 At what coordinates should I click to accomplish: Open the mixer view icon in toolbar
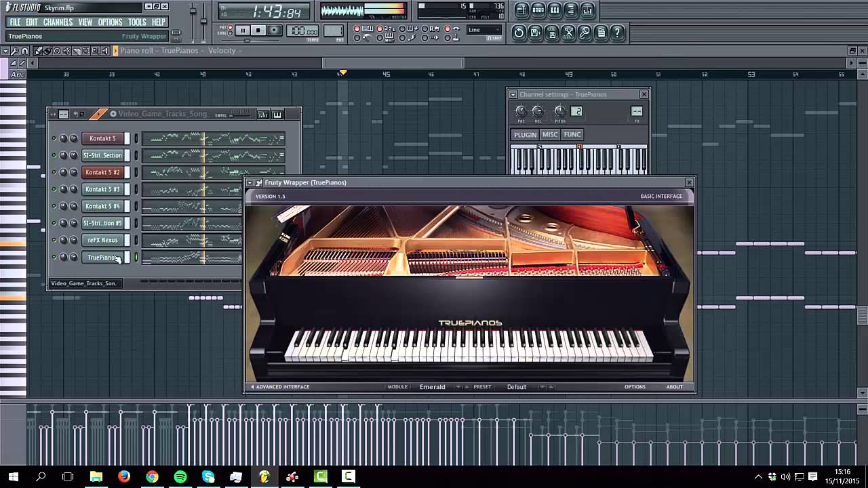(587, 10)
